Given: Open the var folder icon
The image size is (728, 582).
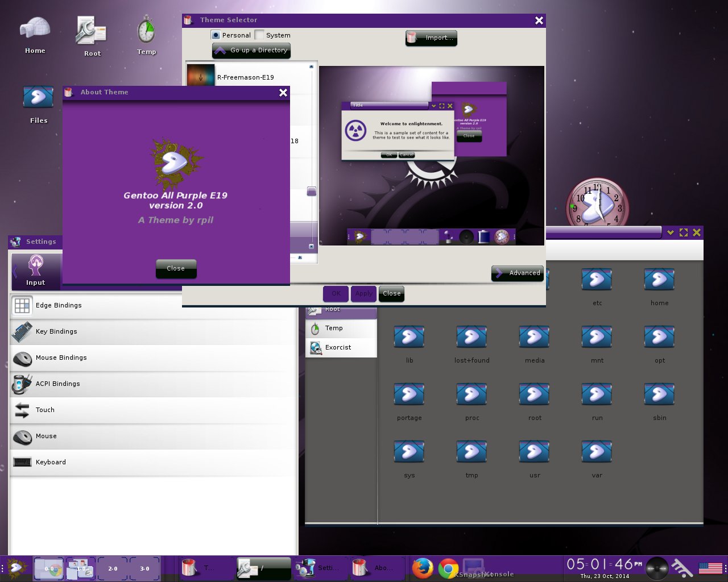Looking at the screenshot, I should tap(597, 451).
